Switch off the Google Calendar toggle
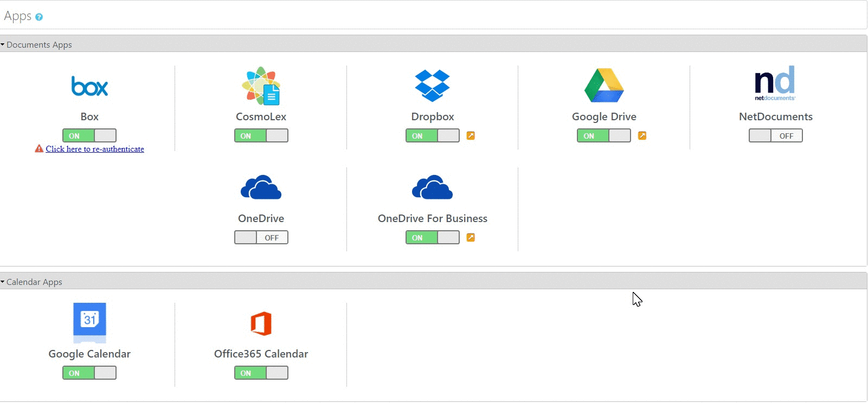The height and width of the screenshot is (403, 868). point(89,373)
